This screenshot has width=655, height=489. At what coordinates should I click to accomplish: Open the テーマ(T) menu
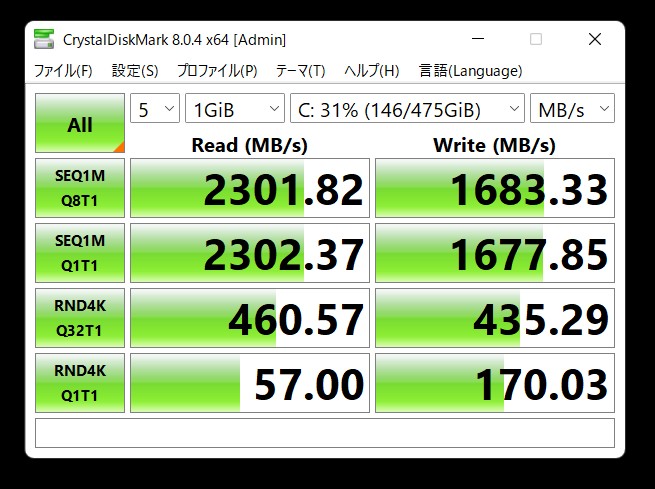300,71
